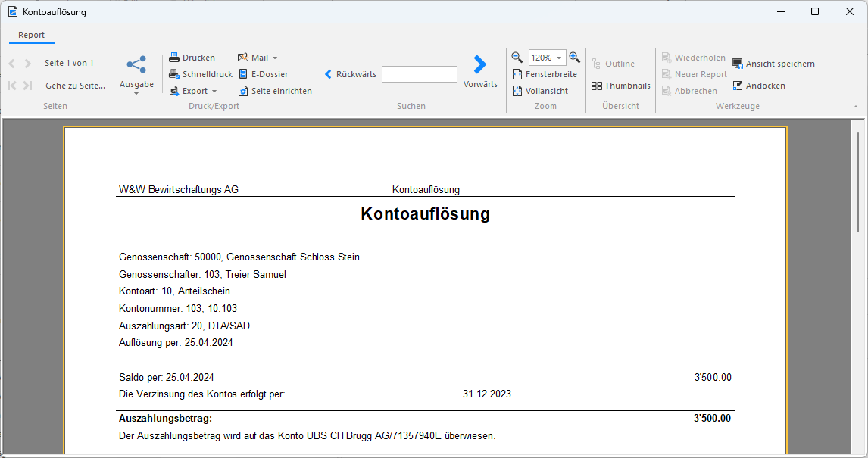This screenshot has height=458, width=868.
Task: Click Saldo per: 25.04.2024 text
Action: click(x=166, y=377)
